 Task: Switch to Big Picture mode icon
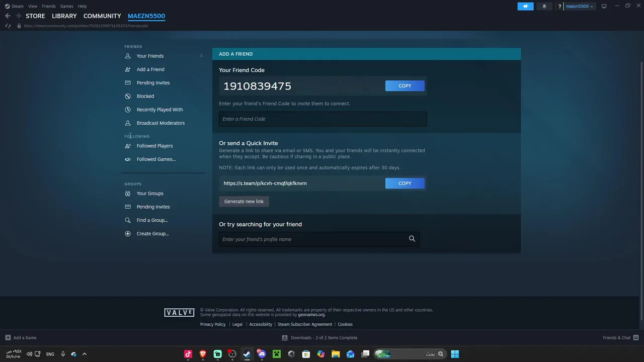[x=604, y=6]
